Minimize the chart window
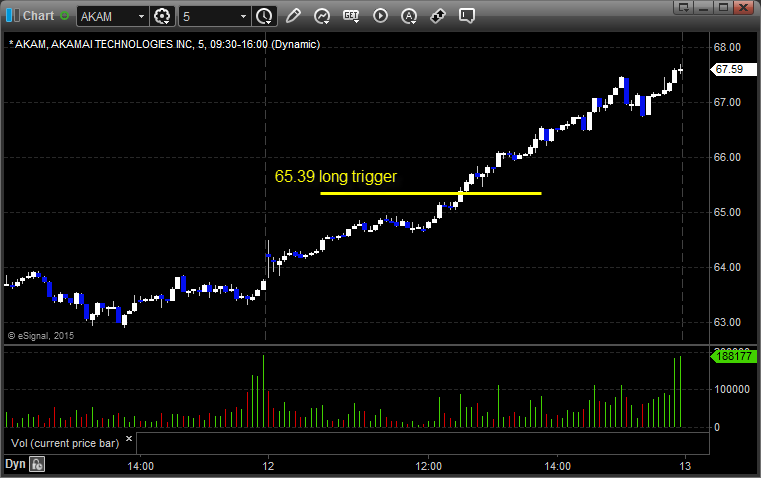Screen dimensions: 761x478 (704, 7)
